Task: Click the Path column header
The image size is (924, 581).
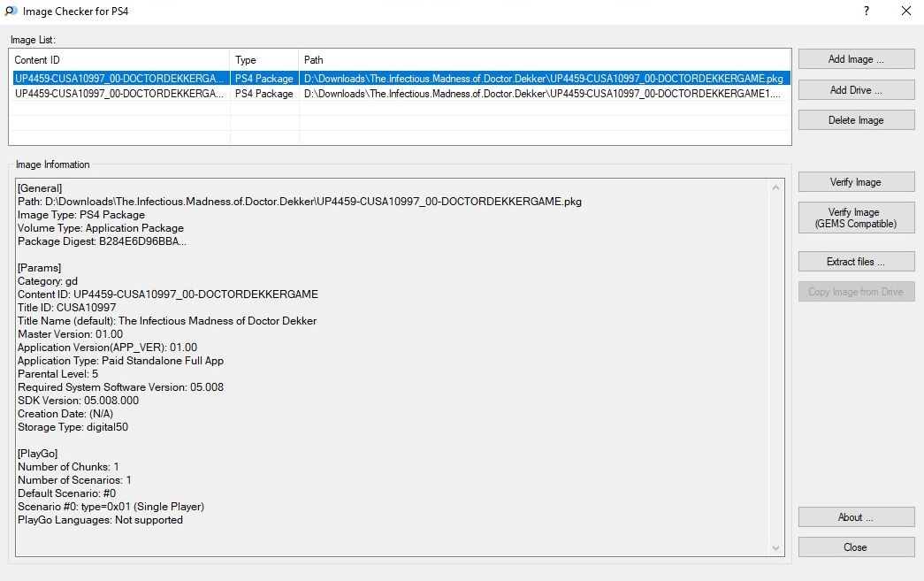Action: point(545,59)
